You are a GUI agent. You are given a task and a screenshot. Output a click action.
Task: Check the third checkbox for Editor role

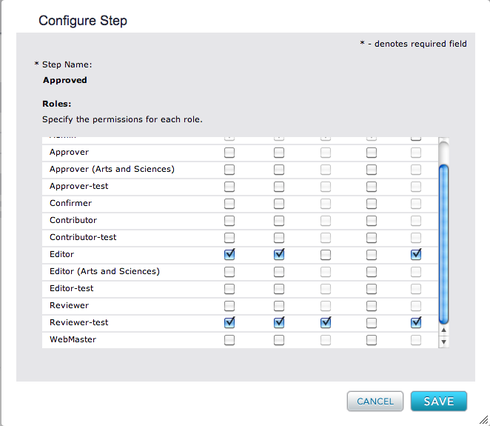[325, 255]
